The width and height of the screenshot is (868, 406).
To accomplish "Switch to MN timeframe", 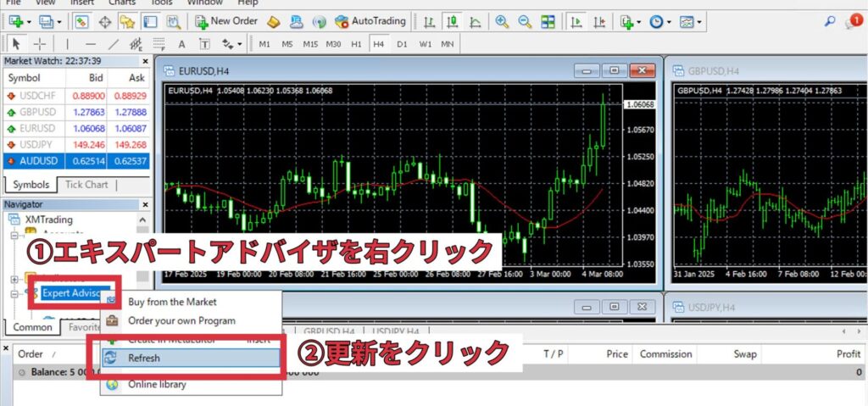I will tap(448, 44).
